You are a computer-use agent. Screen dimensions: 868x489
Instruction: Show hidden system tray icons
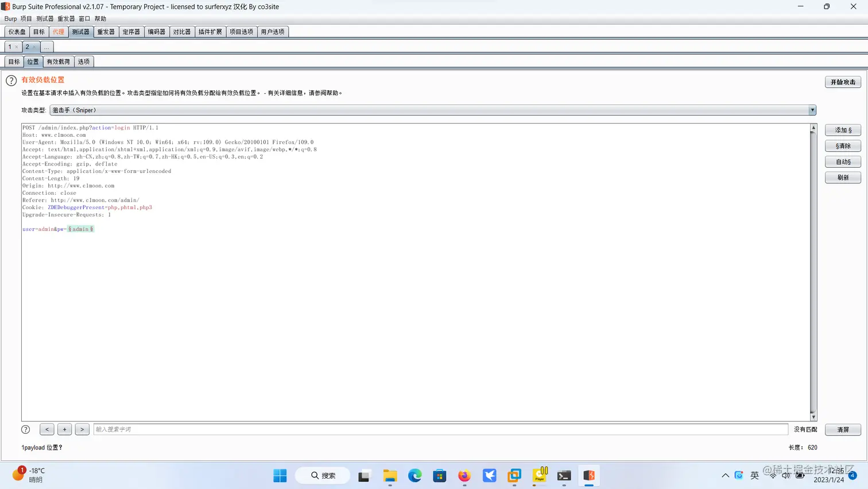tap(726, 475)
